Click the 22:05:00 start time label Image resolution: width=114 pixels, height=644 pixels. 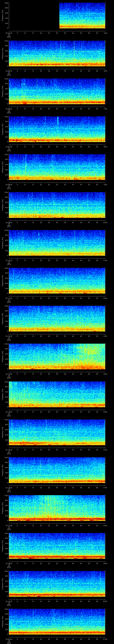click(9, 71)
